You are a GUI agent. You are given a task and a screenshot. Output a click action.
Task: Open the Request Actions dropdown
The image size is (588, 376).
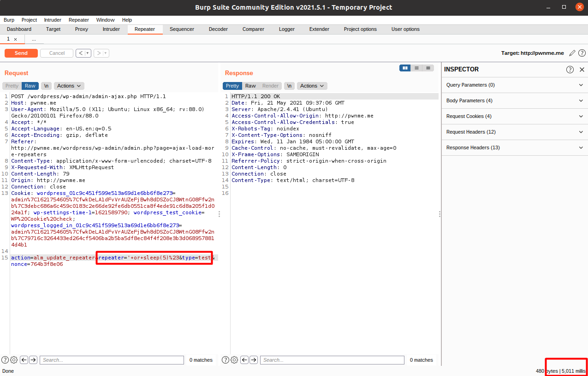[x=69, y=86]
